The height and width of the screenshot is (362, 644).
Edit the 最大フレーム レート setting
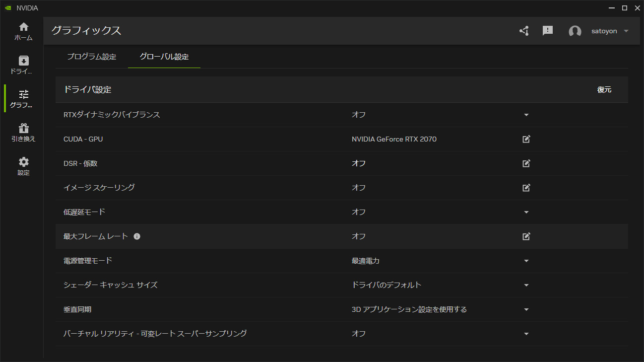point(526,236)
